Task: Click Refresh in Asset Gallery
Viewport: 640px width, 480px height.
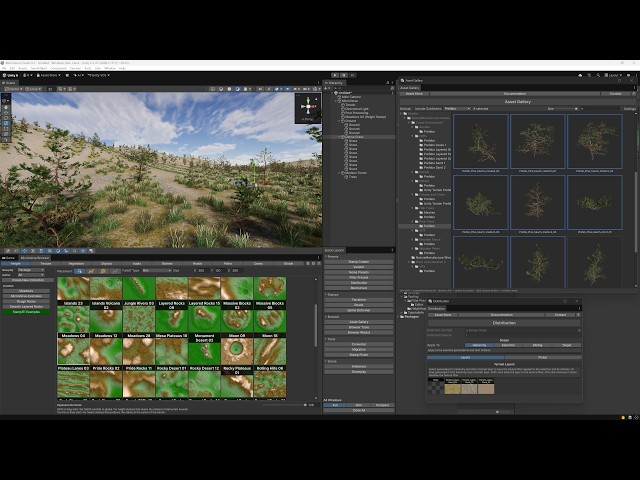Action: point(405,109)
